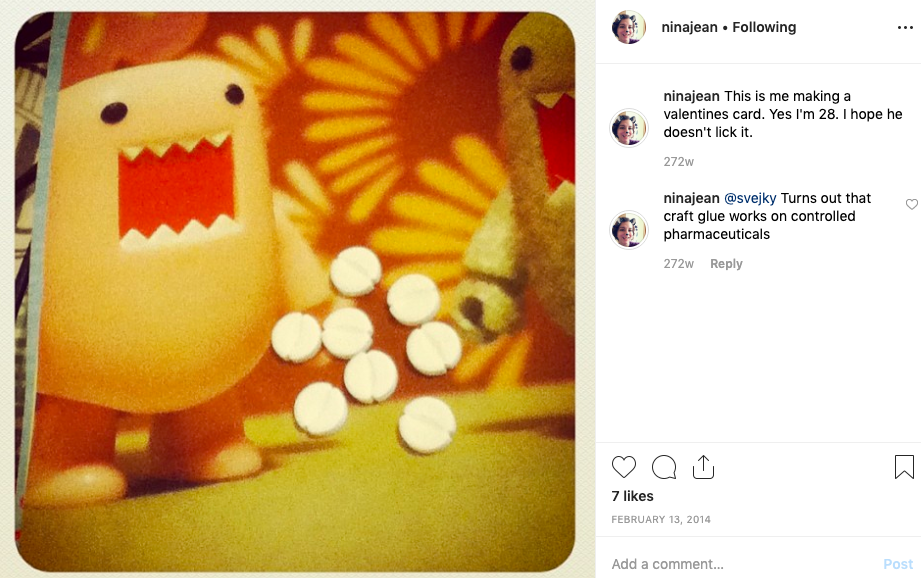
Task: Open ninajean username in caption
Action: click(691, 96)
